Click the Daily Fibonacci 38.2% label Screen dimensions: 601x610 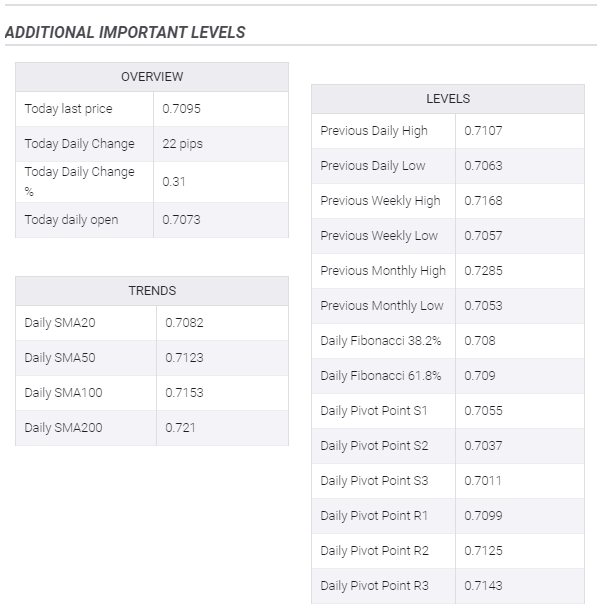coord(380,341)
